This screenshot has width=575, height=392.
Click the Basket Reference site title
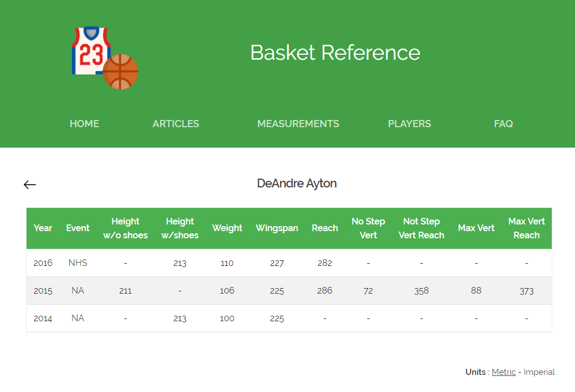point(335,53)
